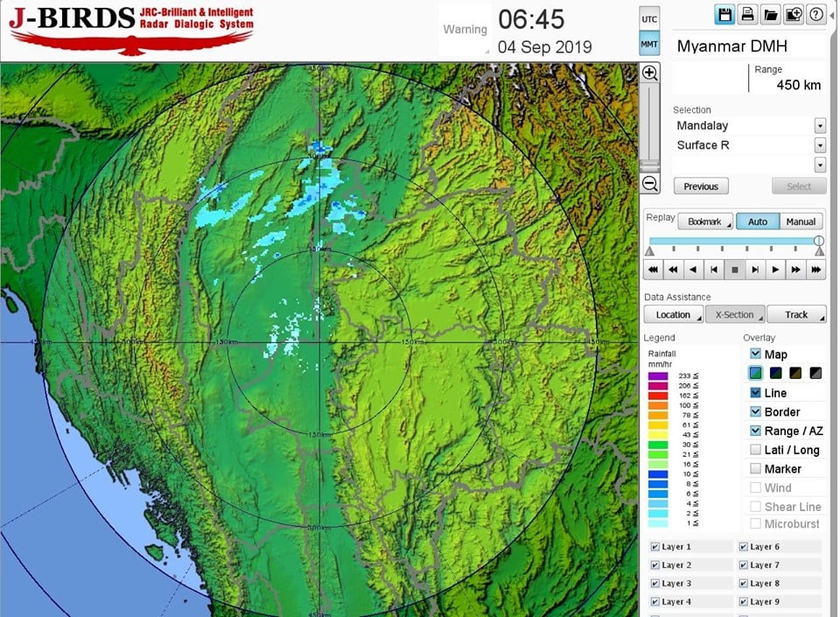The width and height of the screenshot is (840, 617).
Task: Open the Surface R product dropdown
Action: (820, 145)
